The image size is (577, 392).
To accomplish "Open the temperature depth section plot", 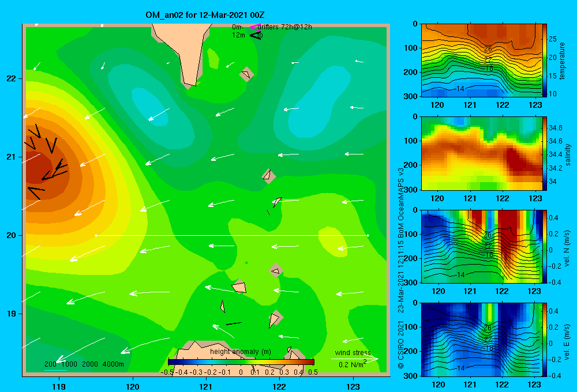I will (x=482, y=61).
